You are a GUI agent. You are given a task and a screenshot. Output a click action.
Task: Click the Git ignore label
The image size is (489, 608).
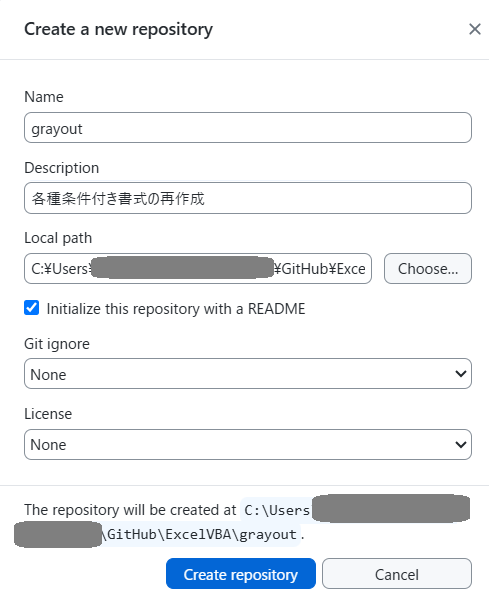[x=57, y=344]
